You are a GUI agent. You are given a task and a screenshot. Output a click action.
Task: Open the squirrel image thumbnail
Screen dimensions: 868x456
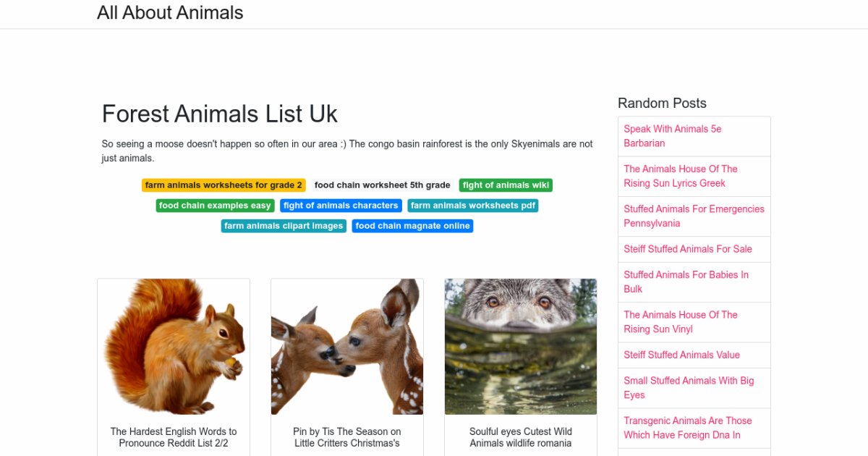[x=174, y=347]
